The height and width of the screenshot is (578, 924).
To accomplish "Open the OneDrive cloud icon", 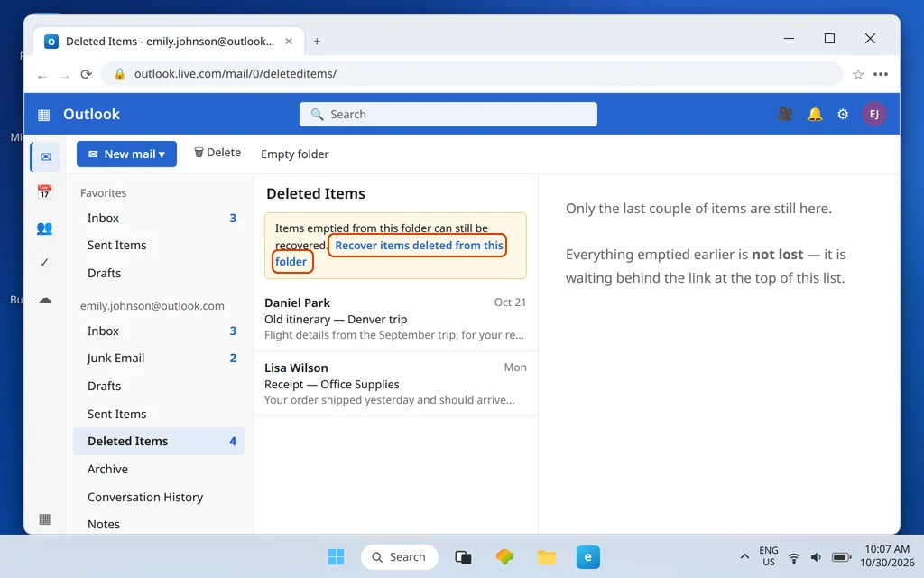I will coord(45,300).
